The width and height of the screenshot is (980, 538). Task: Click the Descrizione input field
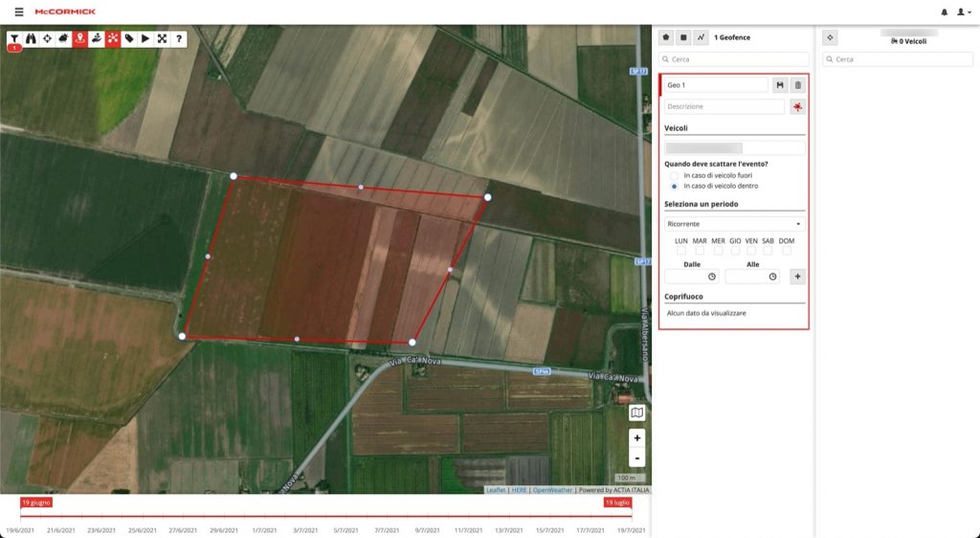pos(724,107)
